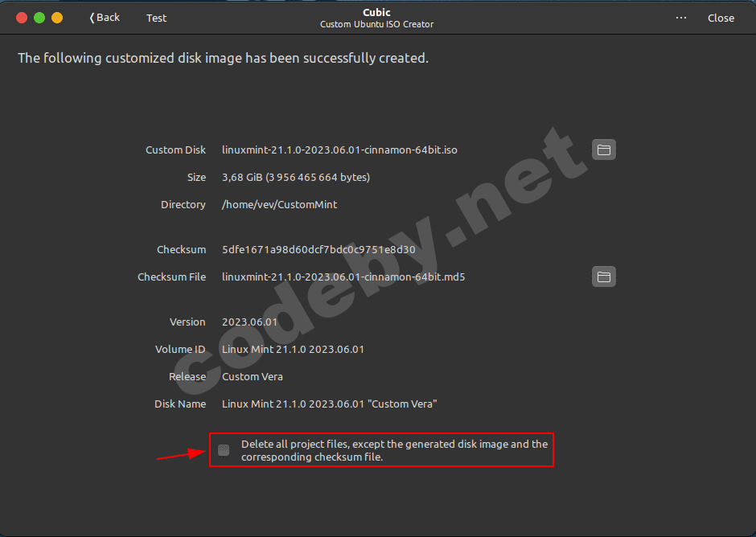Viewport: 756px width, 537px height.
Task: Select release value Custom Vera
Action: click(253, 377)
